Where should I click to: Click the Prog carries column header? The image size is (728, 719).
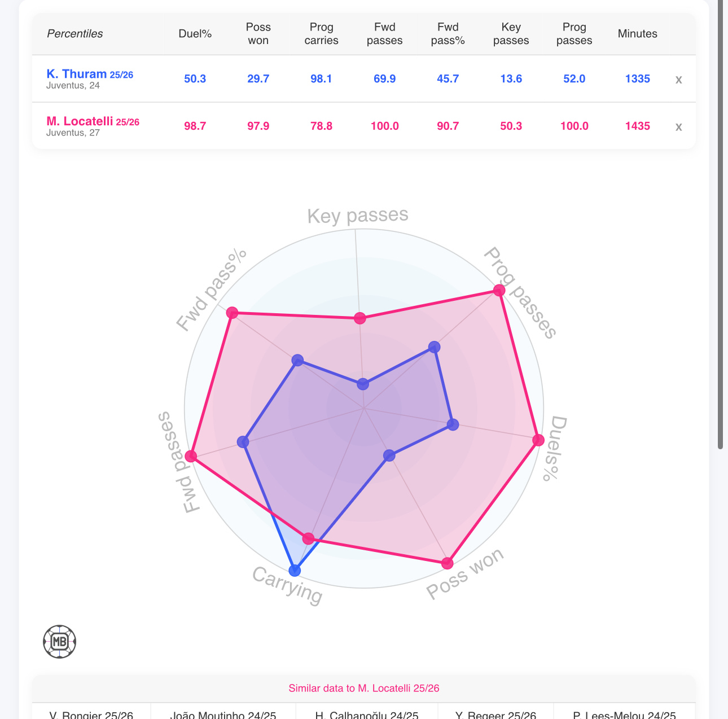point(321,34)
